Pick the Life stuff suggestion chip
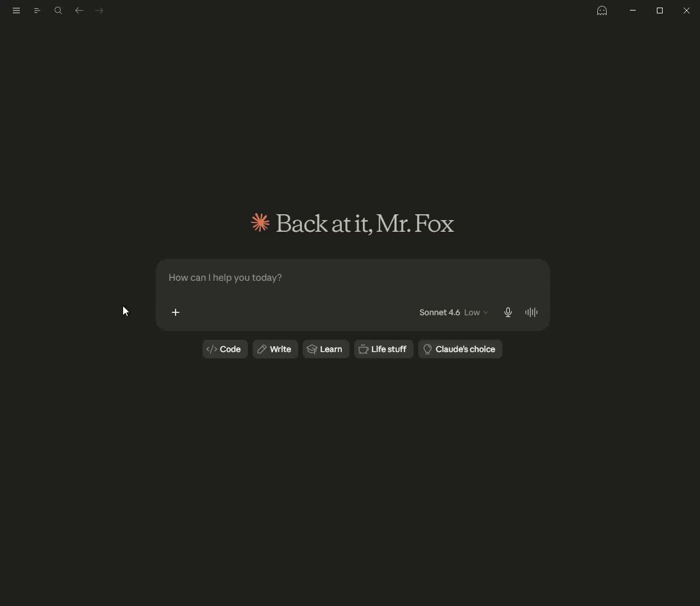700x606 pixels. 384,349
